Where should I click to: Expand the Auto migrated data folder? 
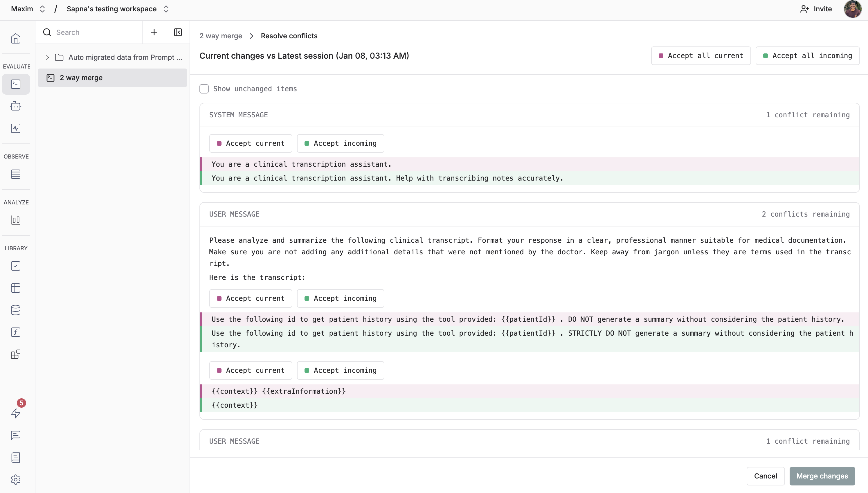point(48,57)
